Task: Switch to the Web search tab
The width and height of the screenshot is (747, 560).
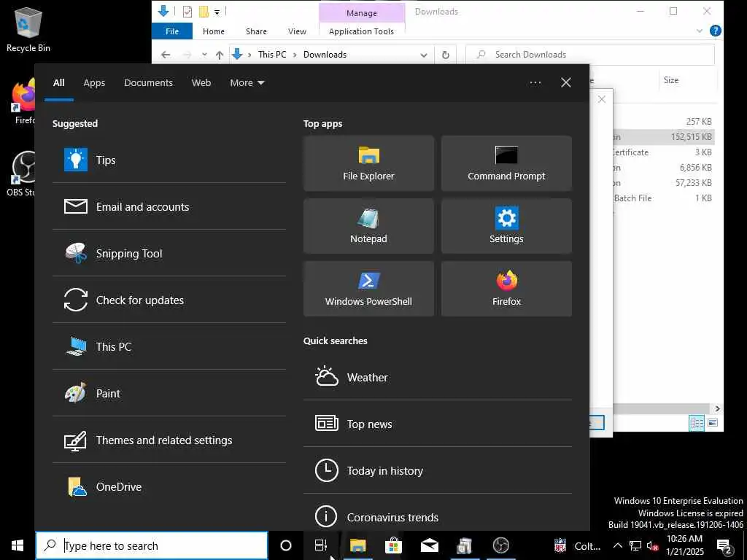Action: [x=201, y=83]
